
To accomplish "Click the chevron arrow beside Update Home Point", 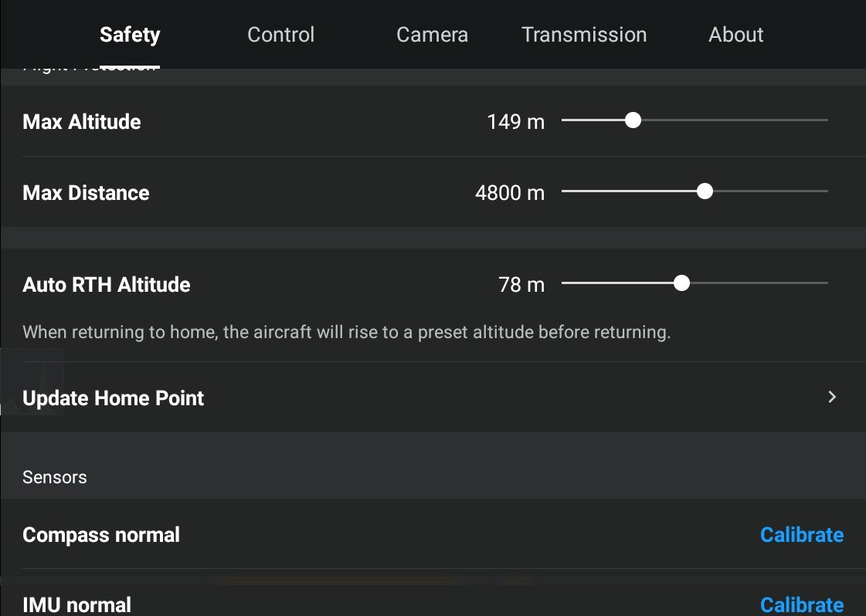I will coord(832,397).
